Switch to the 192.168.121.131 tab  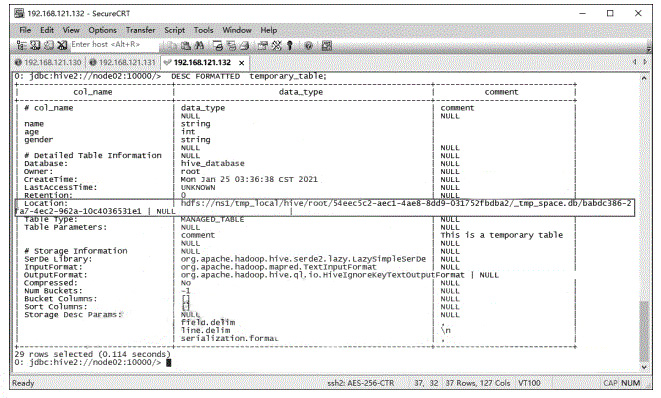[123, 62]
